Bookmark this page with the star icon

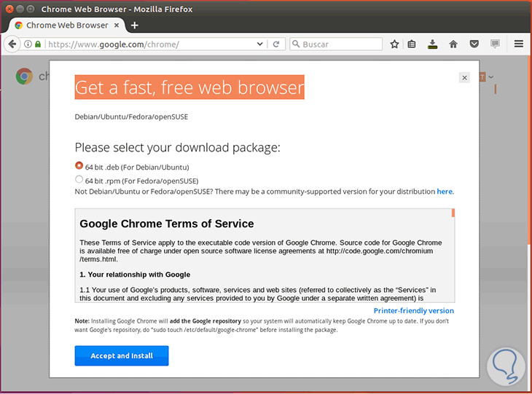[x=395, y=44]
